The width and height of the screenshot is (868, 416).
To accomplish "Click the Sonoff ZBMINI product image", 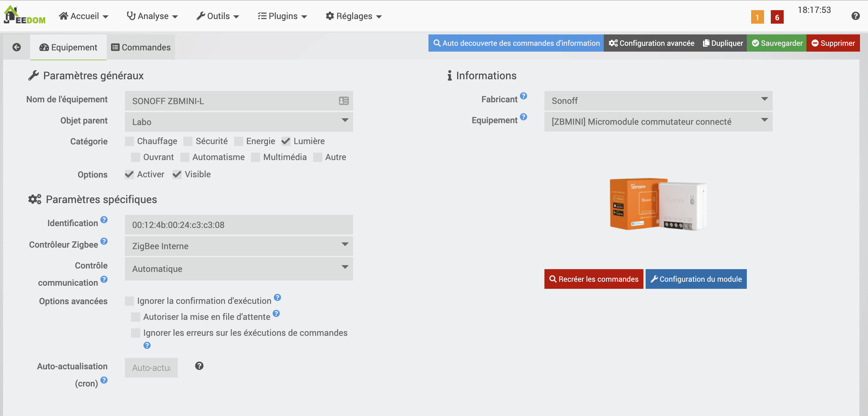I will tap(658, 205).
